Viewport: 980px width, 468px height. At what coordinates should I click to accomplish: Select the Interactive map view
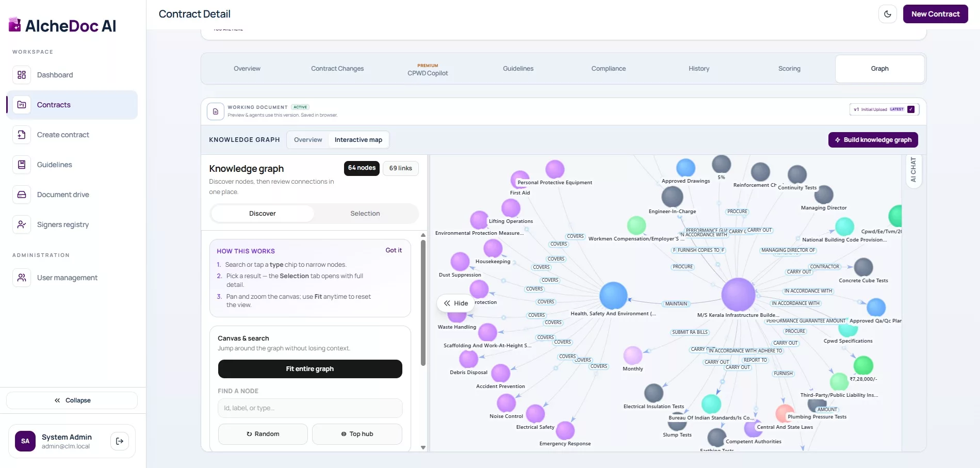(x=358, y=140)
